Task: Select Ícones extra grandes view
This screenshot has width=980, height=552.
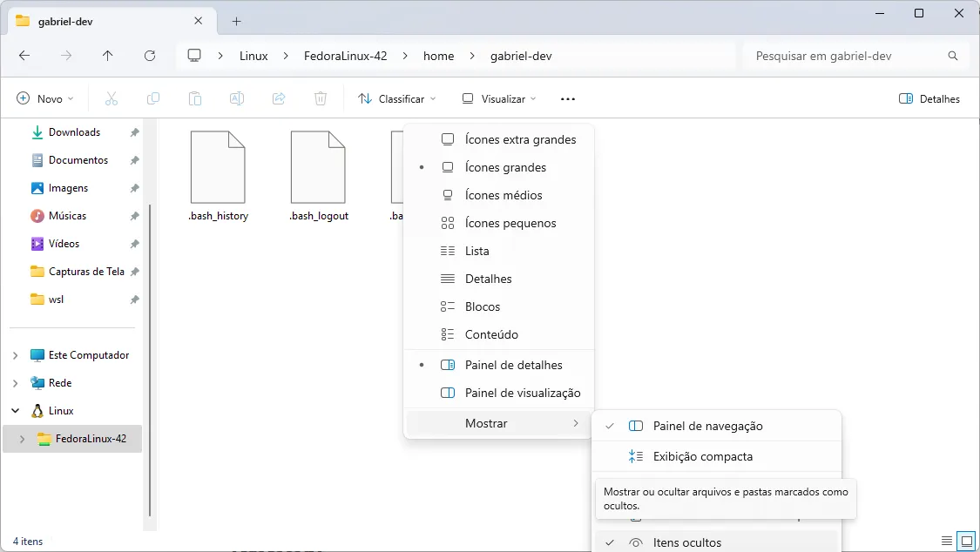Action: [499, 139]
